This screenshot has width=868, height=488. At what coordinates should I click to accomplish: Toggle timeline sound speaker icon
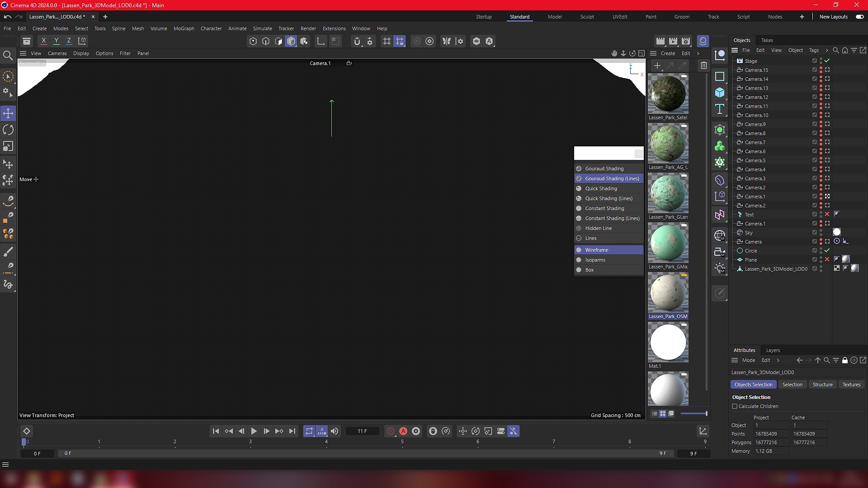(335, 431)
